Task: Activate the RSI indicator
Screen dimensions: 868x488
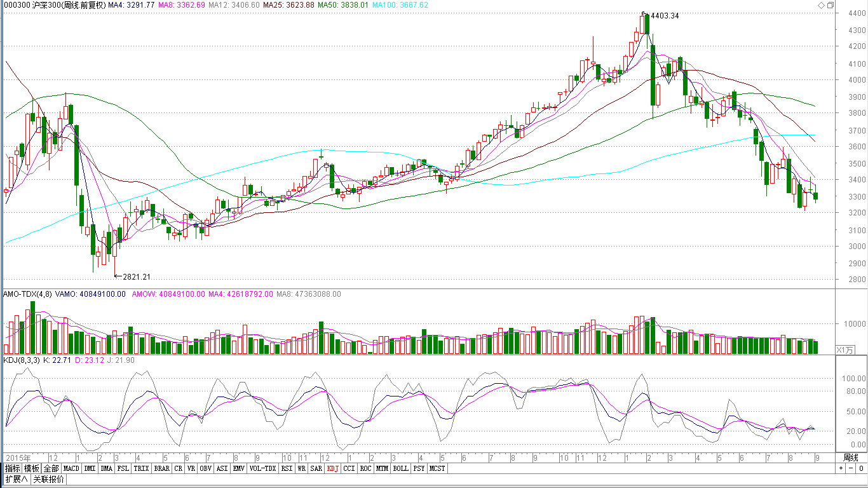Action: [287, 468]
